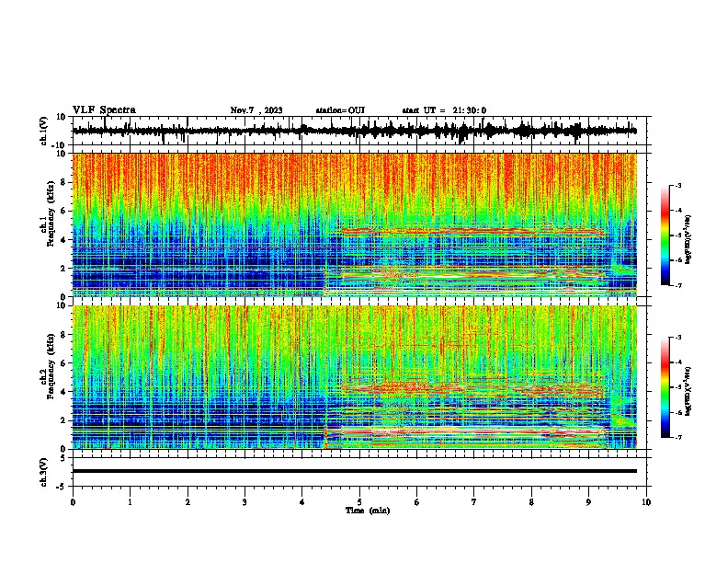This screenshot has width=728, height=563.
Task: Click the ch.3 flat black trace line
Action: pos(354,471)
